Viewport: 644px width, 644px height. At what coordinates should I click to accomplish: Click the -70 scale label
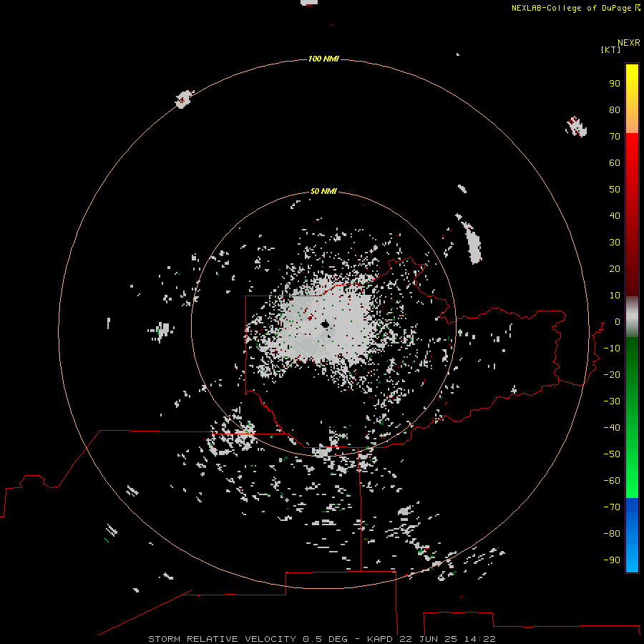[x=612, y=507]
